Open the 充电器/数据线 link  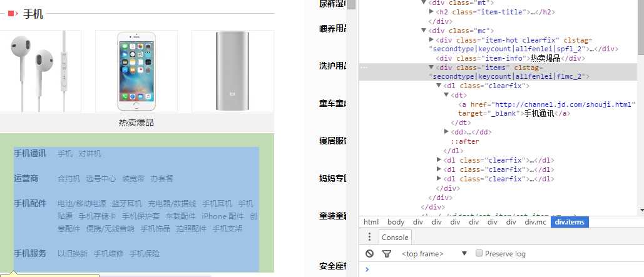tap(172, 204)
